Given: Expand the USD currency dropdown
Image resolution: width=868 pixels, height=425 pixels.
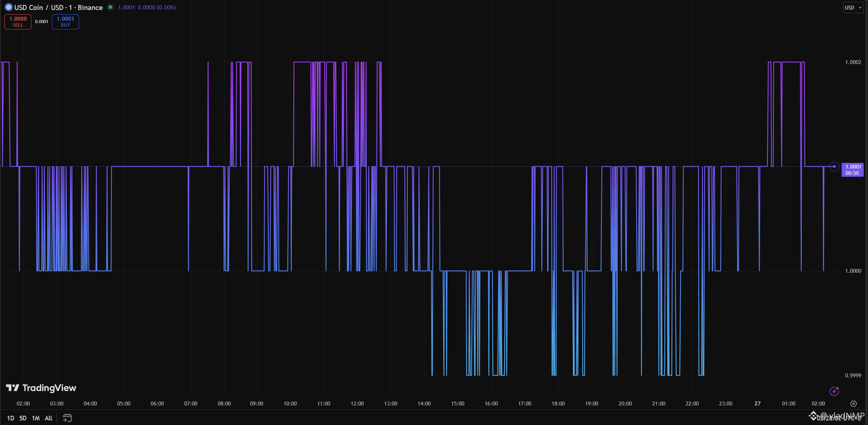Looking at the screenshot, I should coord(853,7).
